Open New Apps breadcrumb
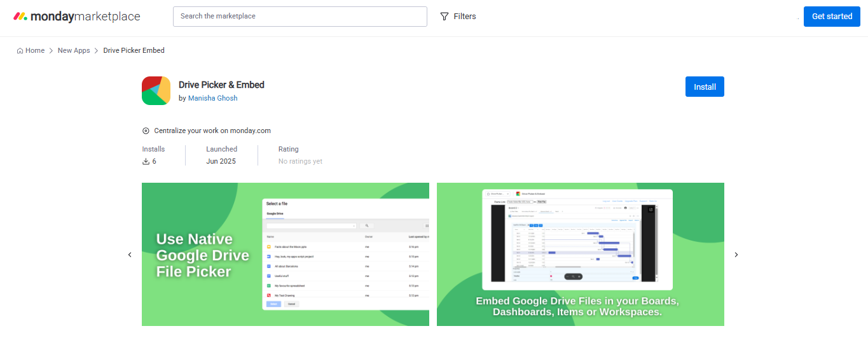Screen dimensions: 868x340 [74, 50]
